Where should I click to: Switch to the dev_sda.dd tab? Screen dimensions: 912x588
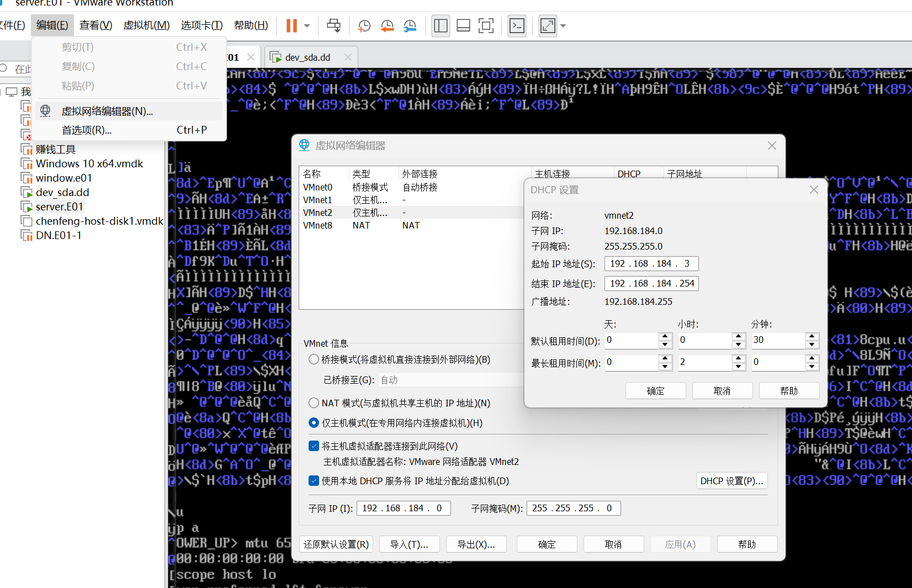tap(307, 56)
